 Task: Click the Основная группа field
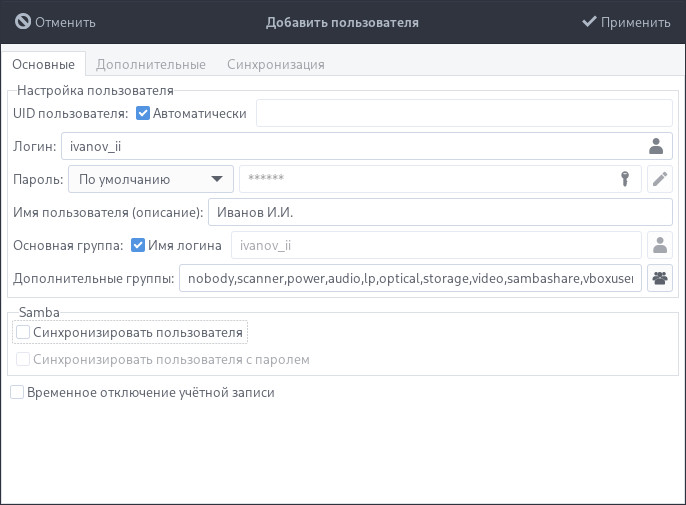point(436,245)
